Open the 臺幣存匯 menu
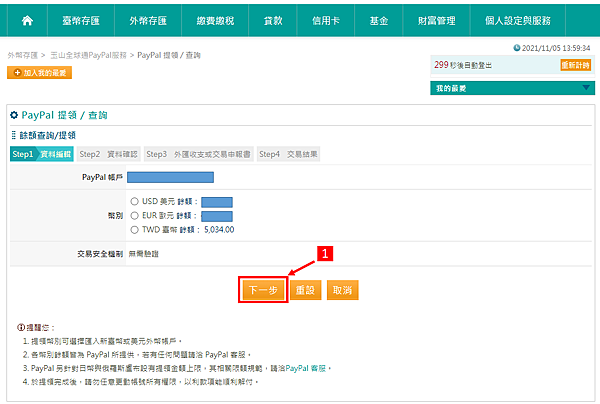This screenshot has width=600, height=404. [81, 21]
